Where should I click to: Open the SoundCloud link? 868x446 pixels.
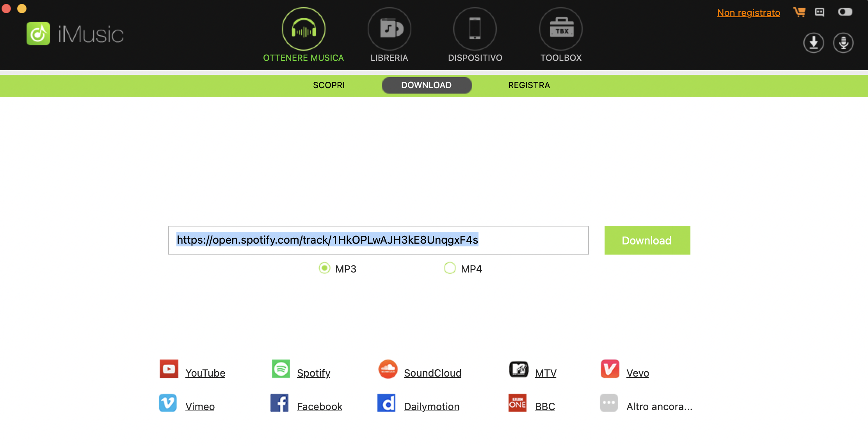pyautogui.click(x=433, y=373)
